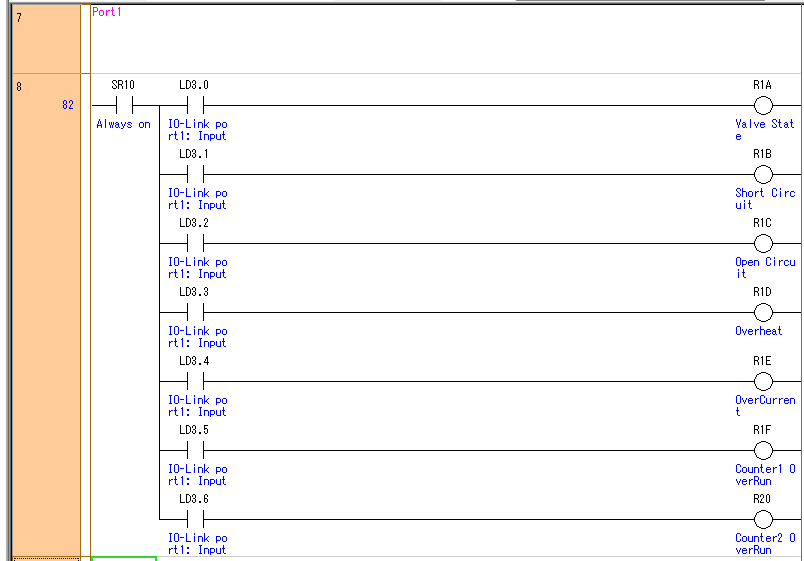The width and height of the screenshot is (804, 561).
Task: Click the SR10 device label
Action: coord(123,85)
